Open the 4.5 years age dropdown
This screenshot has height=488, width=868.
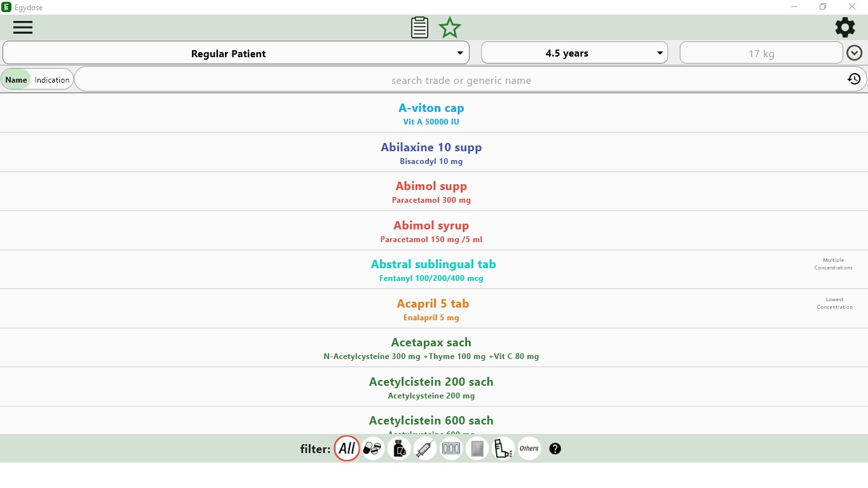(574, 53)
